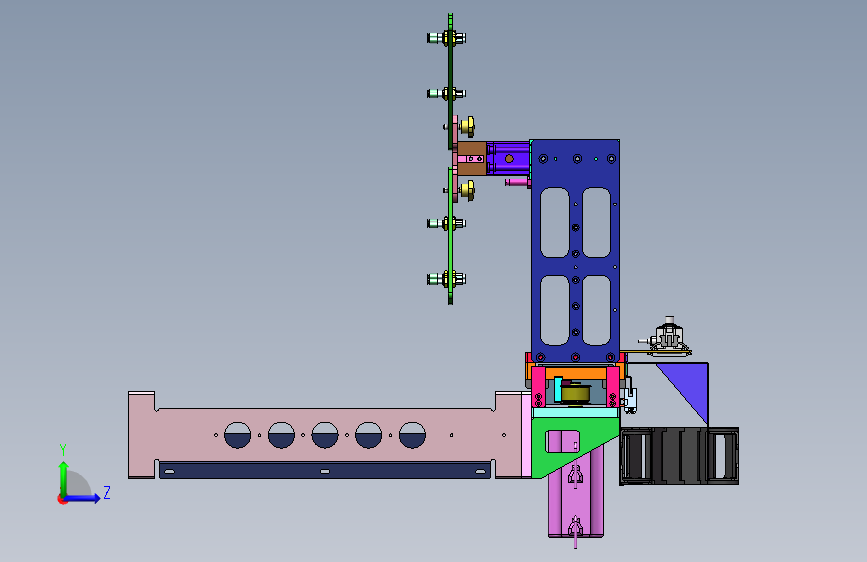
Task: Select the dark navy bar beneath the pink beam
Action: pos(325,471)
